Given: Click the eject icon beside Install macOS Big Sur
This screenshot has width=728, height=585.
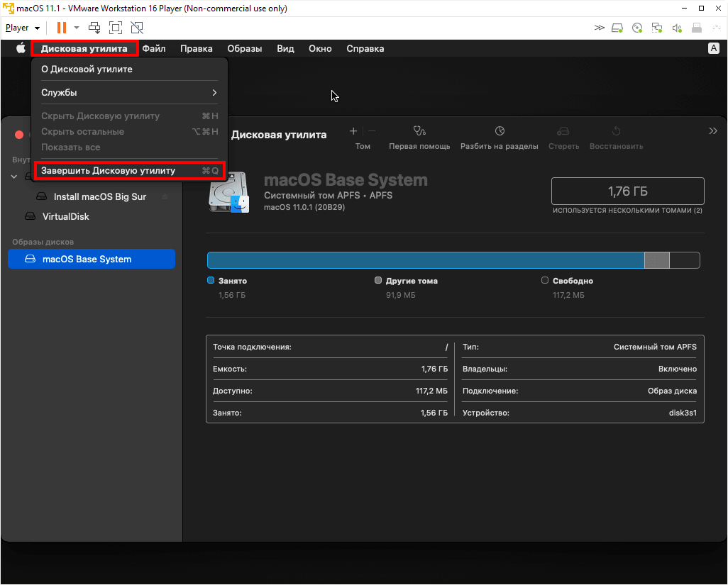Looking at the screenshot, I should [165, 196].
